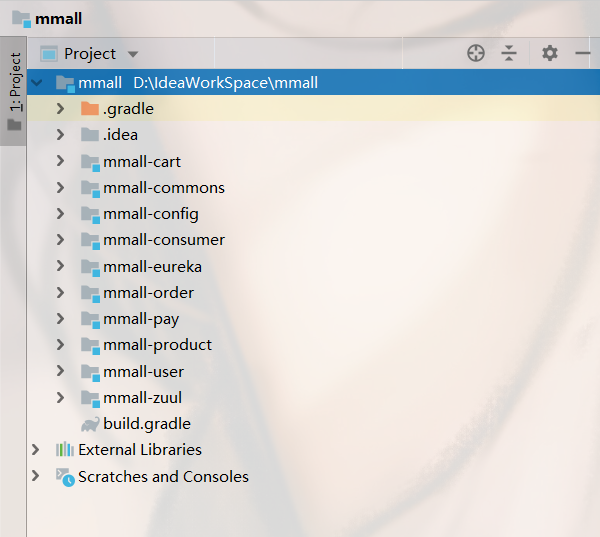The height and width of the screenshot is (537, 600).
Task: Select the mmall-product label
Action: coord(158,346)
